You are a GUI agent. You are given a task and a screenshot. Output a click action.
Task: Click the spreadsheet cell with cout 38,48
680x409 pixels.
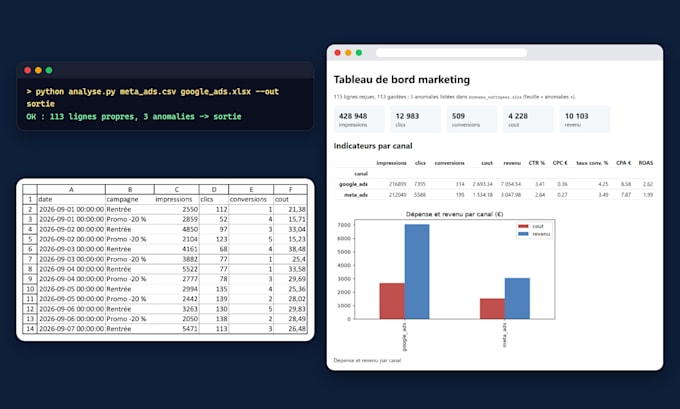coord(290,249)
